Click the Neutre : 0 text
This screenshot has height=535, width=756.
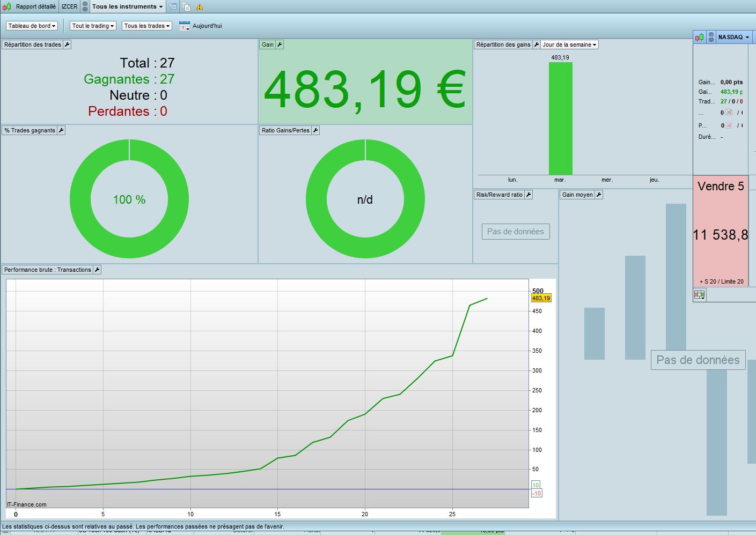(x=138, y=95)
